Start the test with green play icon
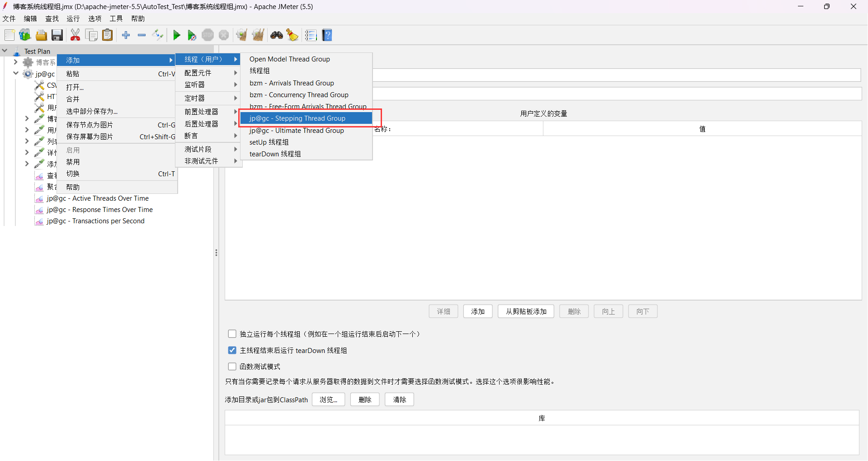The image size is (868, 461). tap(177, 35)
